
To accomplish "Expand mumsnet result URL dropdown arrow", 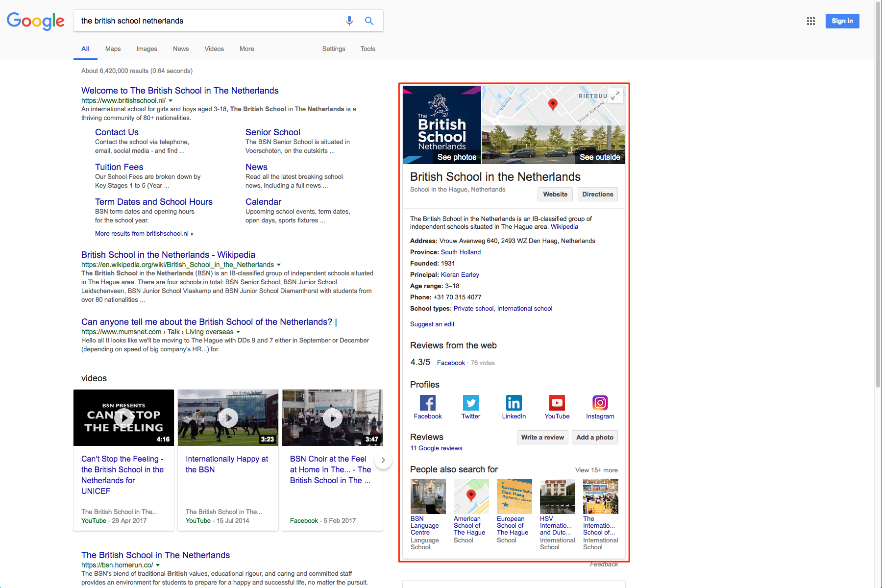I will click(238, 332).
